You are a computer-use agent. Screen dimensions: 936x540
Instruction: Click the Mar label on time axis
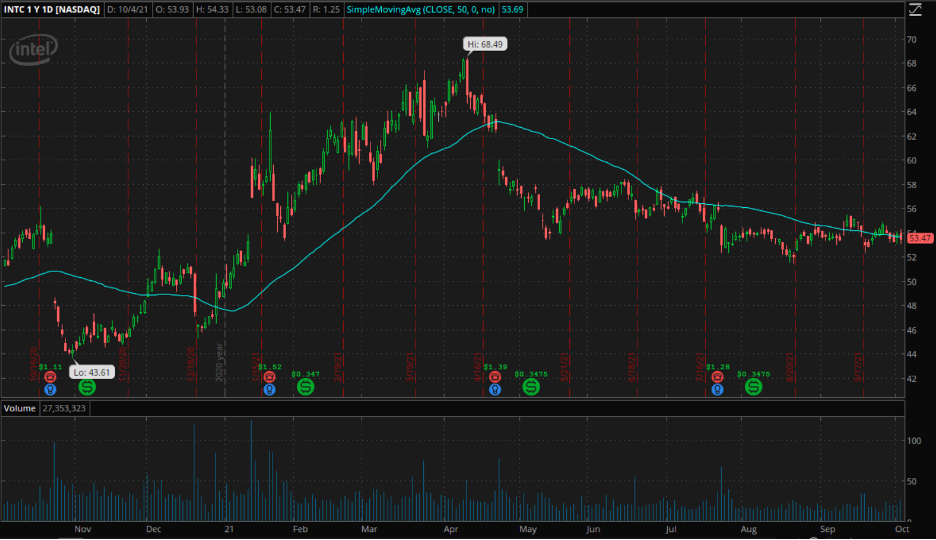coord(369,529)
